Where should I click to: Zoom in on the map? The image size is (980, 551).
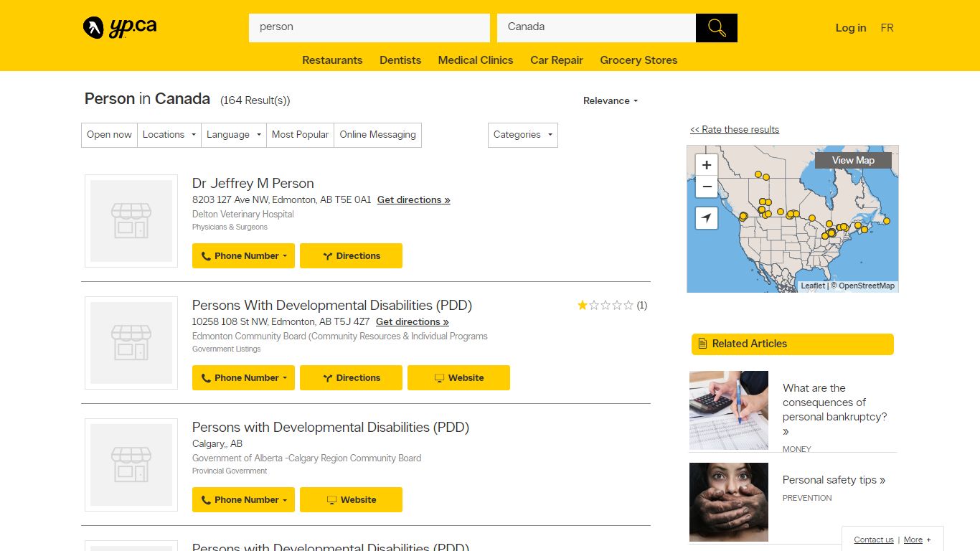(707, 165)
